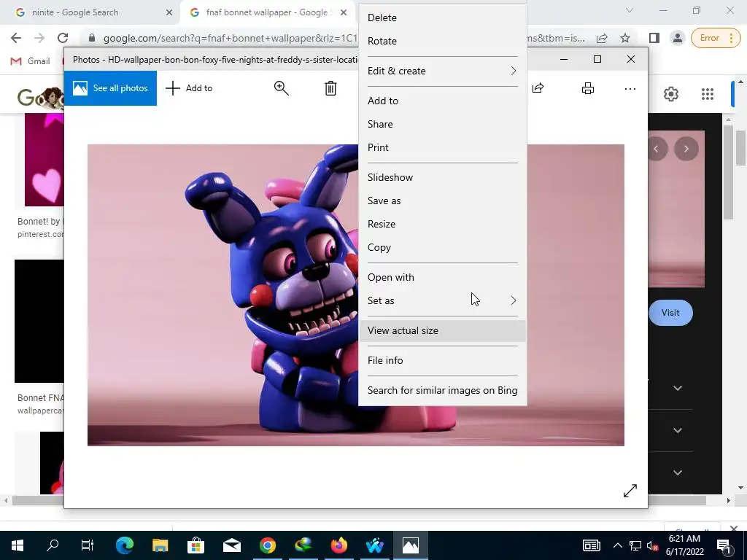Select Add to in the context menu
The height and width of the screenshot is (560, 747).
point(443,101)
